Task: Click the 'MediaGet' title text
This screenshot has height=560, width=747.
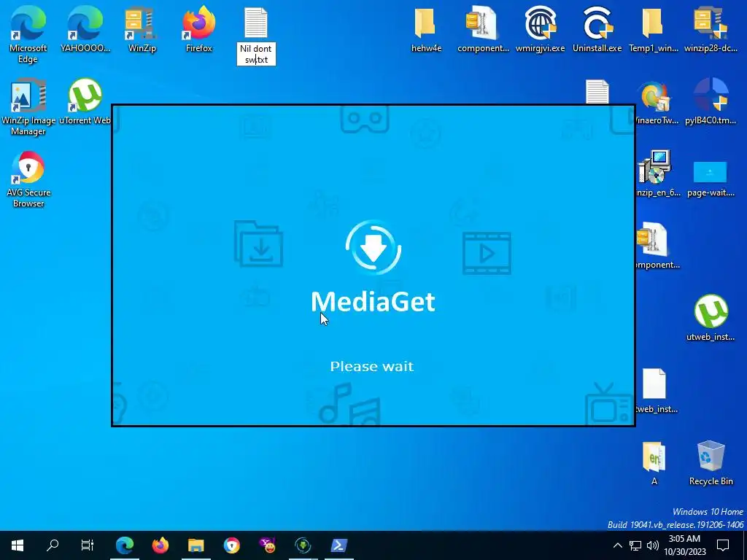Action: (x=373, y=301)
